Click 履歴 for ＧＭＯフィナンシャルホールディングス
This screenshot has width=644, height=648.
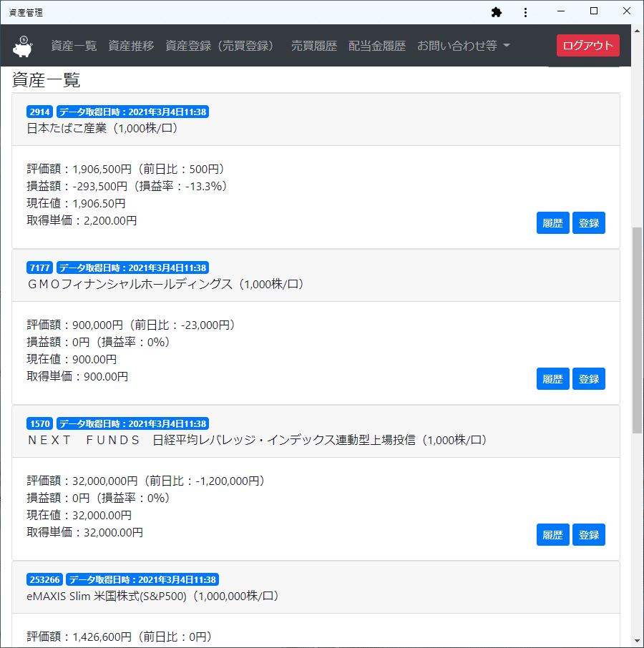(x=552, y=378)
